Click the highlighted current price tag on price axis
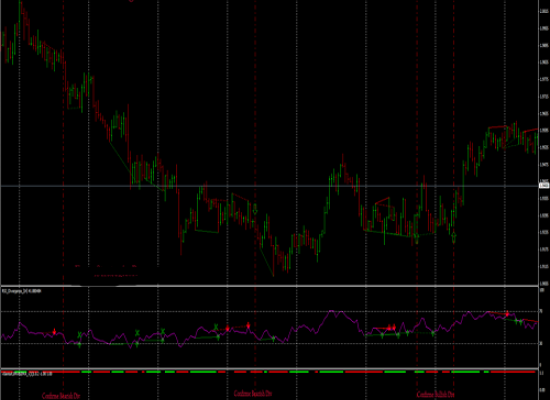 pos(544,185)
